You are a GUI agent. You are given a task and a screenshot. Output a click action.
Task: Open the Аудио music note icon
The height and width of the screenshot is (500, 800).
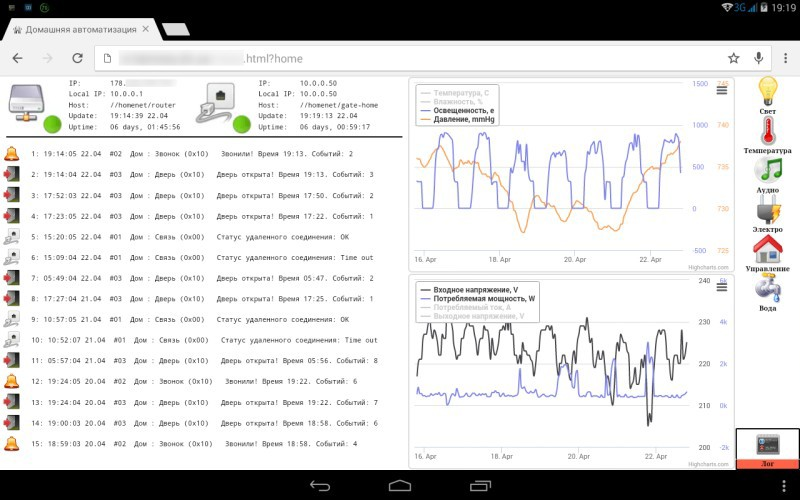tap(767, 170)
